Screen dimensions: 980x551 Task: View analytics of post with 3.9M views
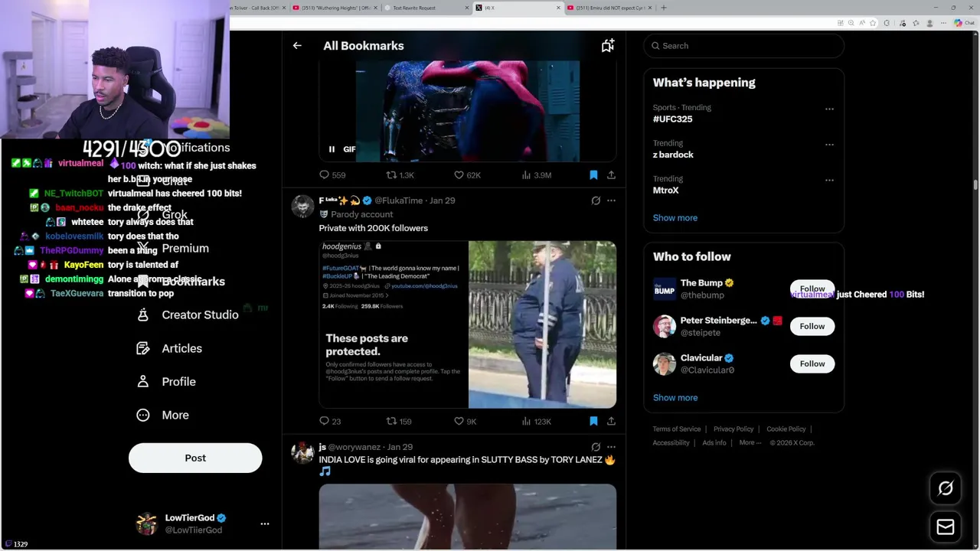pos(536,175)
